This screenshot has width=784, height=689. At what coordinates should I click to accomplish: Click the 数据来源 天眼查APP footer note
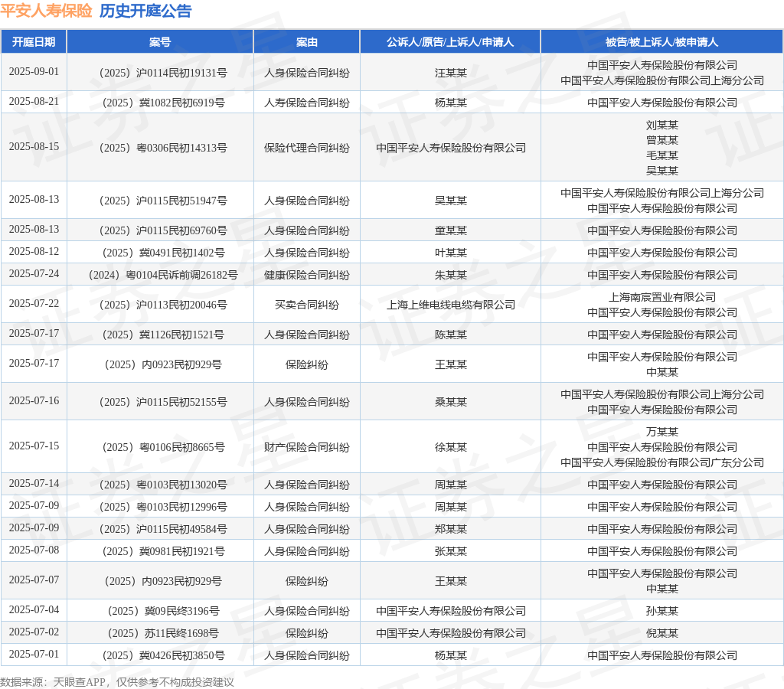tap(117, 682)
